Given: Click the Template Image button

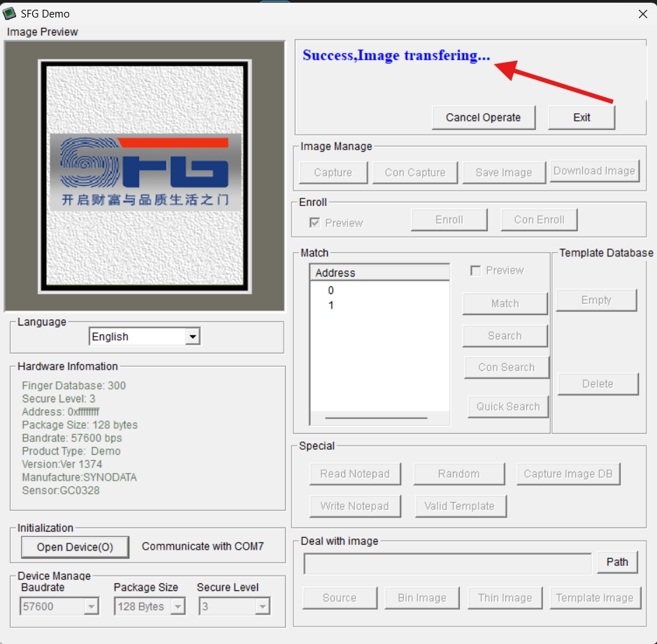Looking at the screenshot, I should (x=595, y=598).
